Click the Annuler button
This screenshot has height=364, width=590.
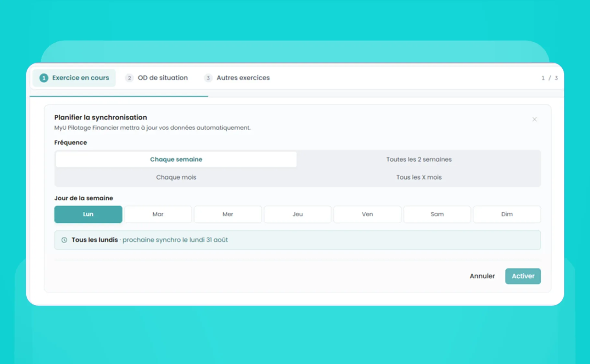[482, 276]
